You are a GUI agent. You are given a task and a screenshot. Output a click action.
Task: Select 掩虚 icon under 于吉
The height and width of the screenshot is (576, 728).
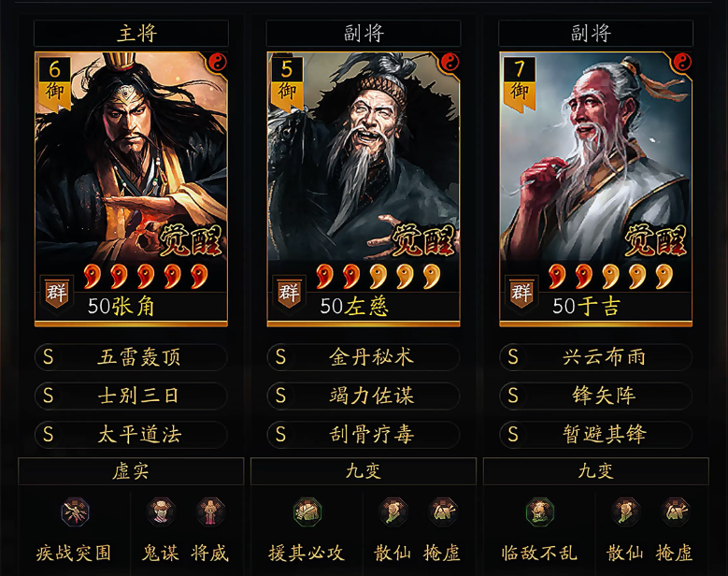675,511
